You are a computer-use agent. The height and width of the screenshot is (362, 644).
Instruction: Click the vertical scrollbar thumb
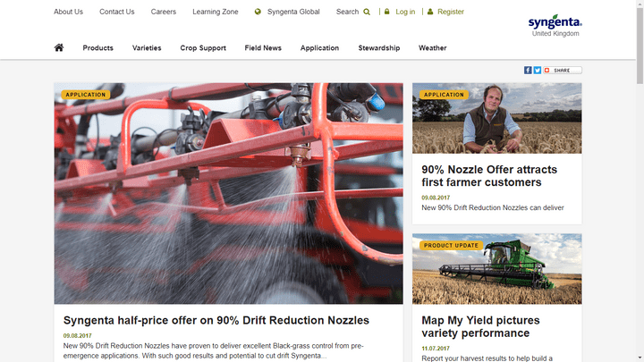coord(640,46)
